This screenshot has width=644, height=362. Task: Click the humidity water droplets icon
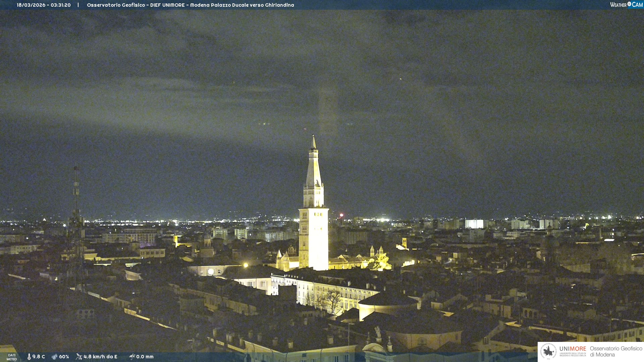point(54,357)
